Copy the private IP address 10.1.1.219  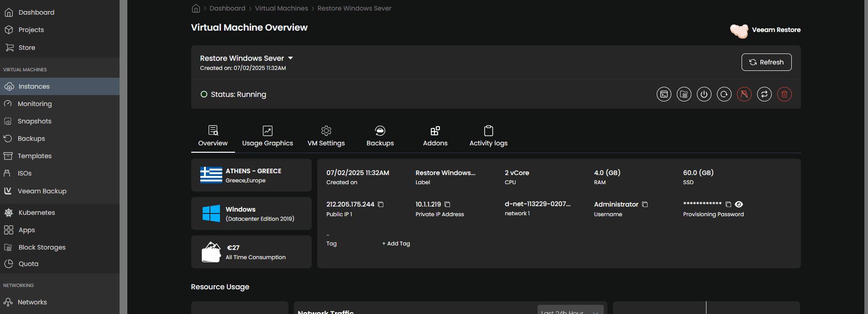(447, 204)
